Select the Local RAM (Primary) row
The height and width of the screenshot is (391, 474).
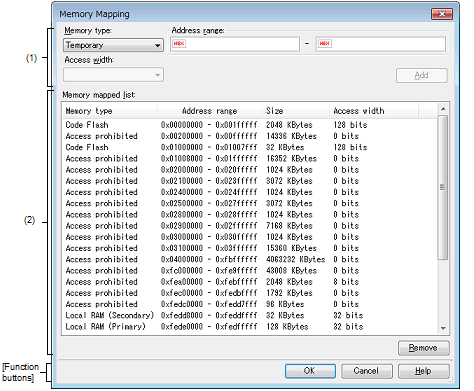tap(249, 327)
